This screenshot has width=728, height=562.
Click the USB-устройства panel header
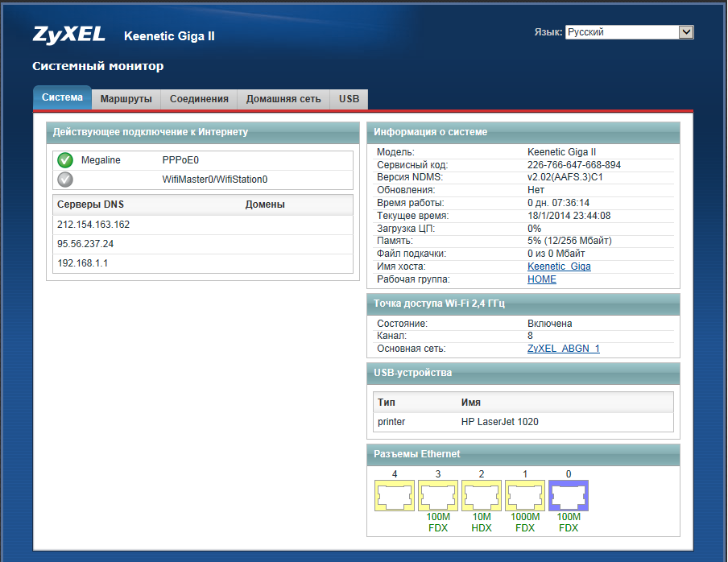point(523,373)
